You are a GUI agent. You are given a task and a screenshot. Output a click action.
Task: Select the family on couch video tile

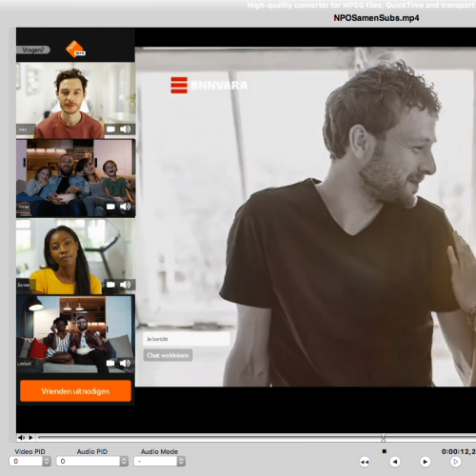76,178
